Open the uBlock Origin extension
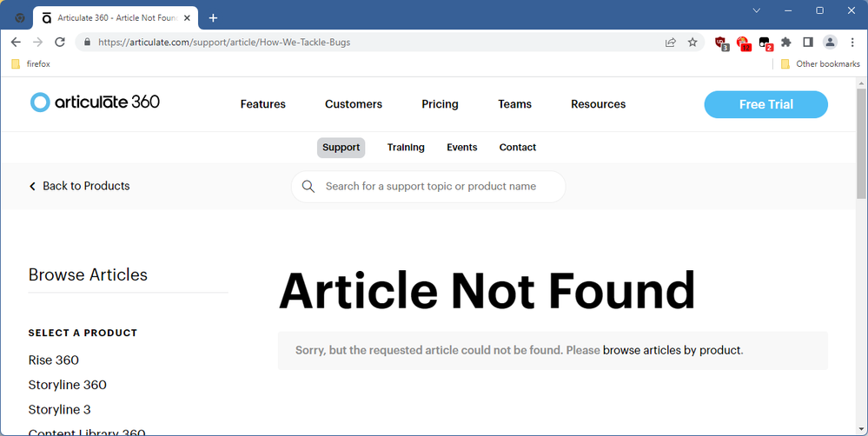The width and height of the screenshot is (868, 436). pyautogui.click(x=721, y=42)
